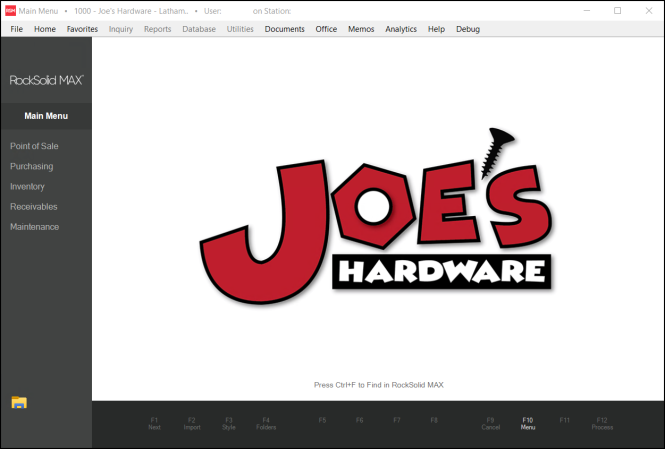Open the Inquiry menu
The image size is (665, 449).
(x=121, y=29)
